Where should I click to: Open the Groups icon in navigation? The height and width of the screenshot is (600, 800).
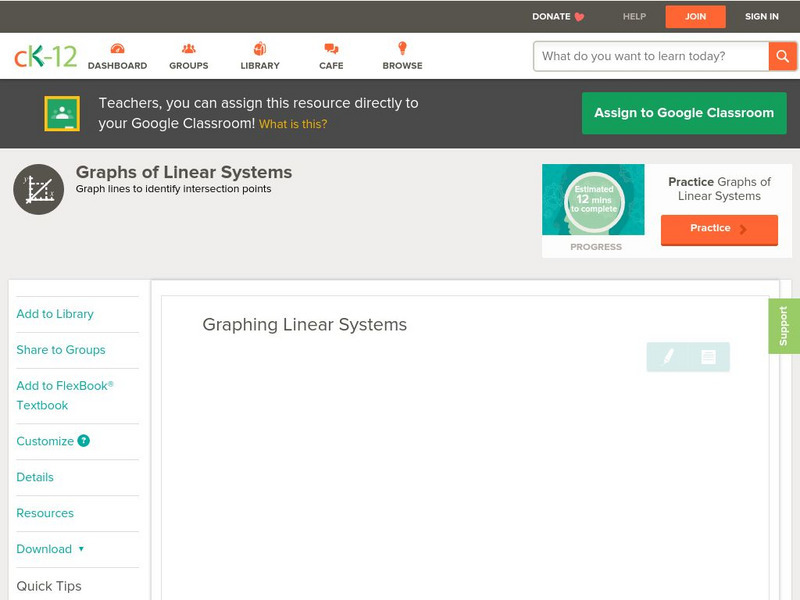[188, 49]
